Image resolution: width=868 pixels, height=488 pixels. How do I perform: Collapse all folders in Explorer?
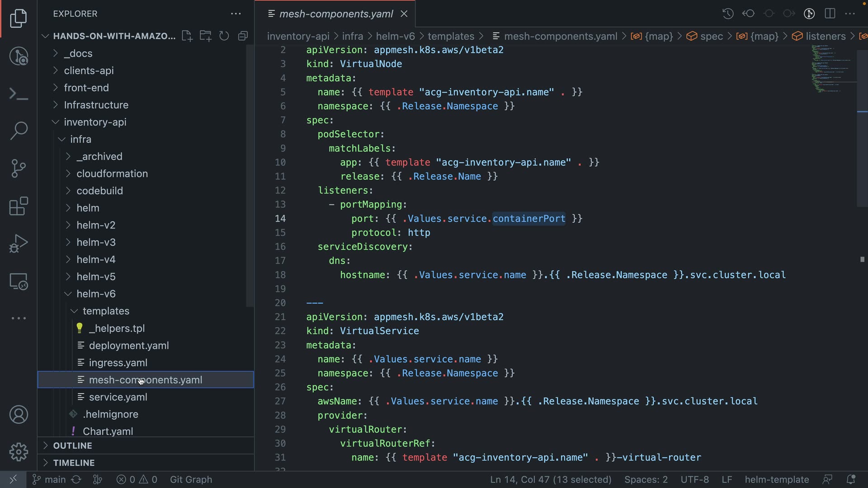243,36
